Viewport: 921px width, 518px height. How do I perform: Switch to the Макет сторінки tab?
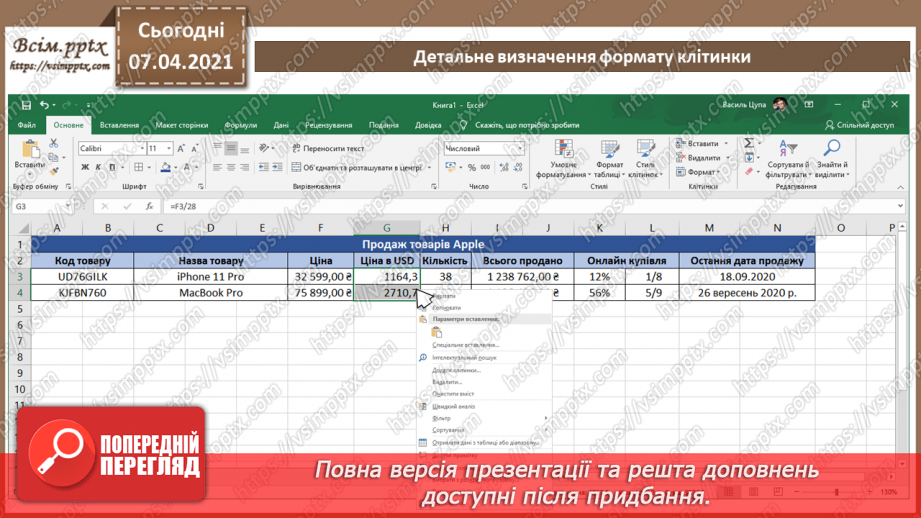(x=181, y=125)
